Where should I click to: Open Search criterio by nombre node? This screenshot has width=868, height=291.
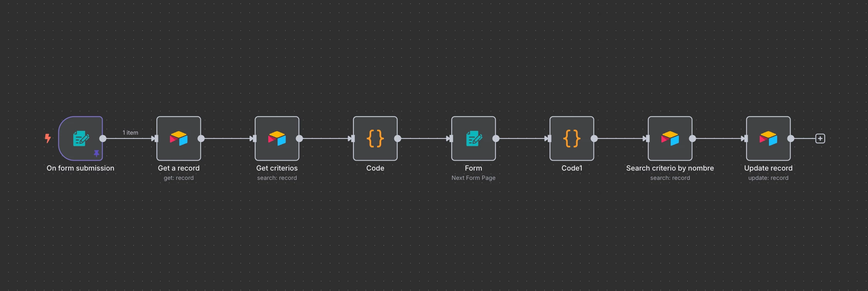pyautogui.click(x=670, y=139)
